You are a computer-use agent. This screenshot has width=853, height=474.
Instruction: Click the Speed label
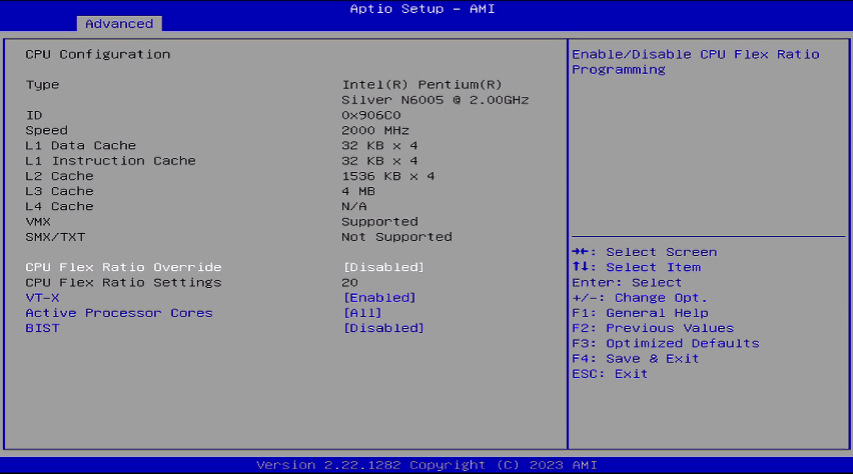point(47,131)
